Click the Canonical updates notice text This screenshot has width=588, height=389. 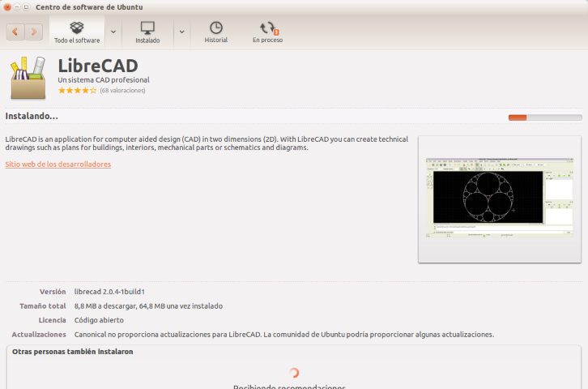click(x=283, y=335)
